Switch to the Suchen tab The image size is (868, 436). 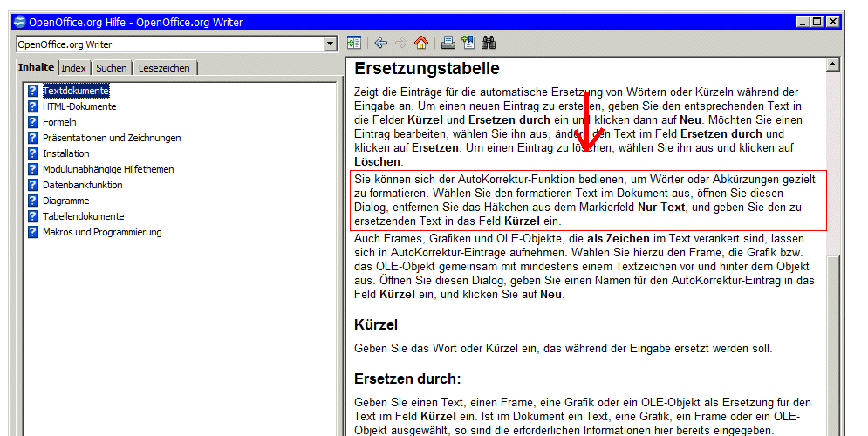point(112,68)
